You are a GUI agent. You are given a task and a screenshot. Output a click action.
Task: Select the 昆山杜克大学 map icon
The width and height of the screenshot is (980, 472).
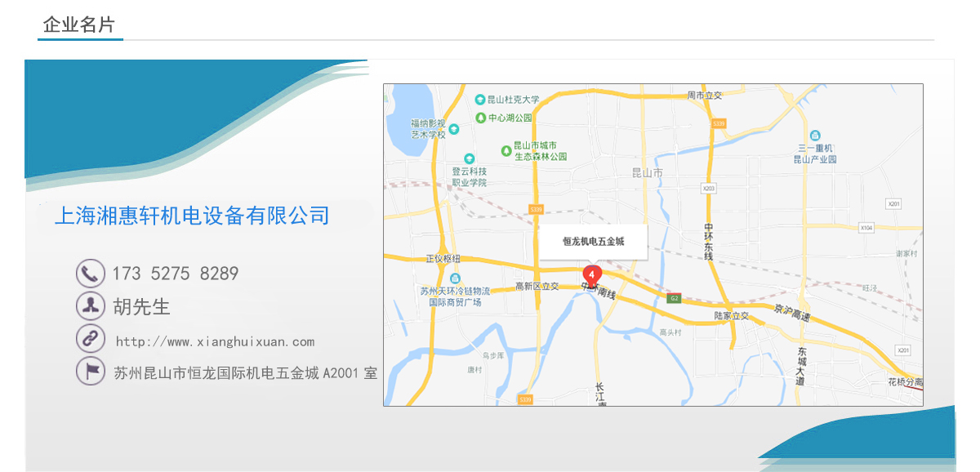point(480,100)
